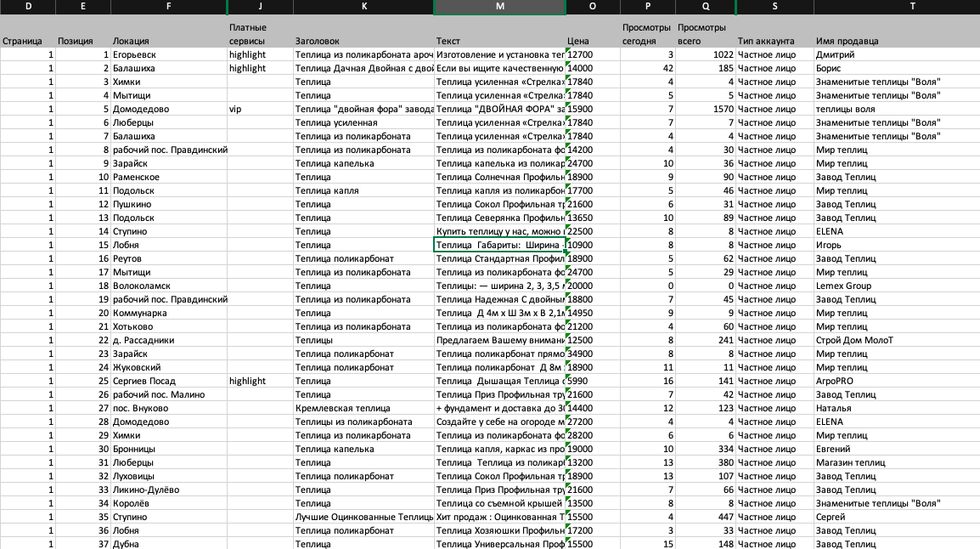Select the seller name 'Дмитрий'
980x549 pixels.
click(x=897, y=54)
